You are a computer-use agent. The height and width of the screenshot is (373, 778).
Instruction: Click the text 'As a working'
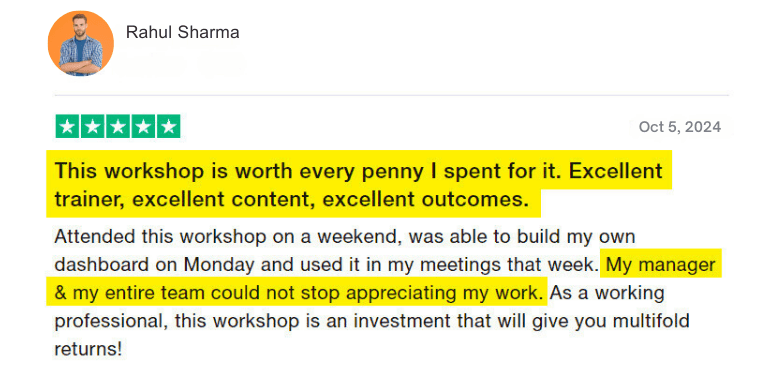click(x=607, y=293)
